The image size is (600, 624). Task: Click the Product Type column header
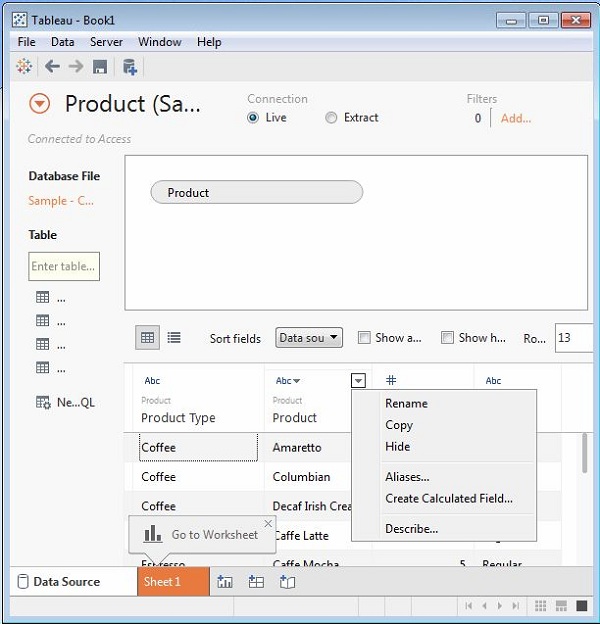(178, 417)
